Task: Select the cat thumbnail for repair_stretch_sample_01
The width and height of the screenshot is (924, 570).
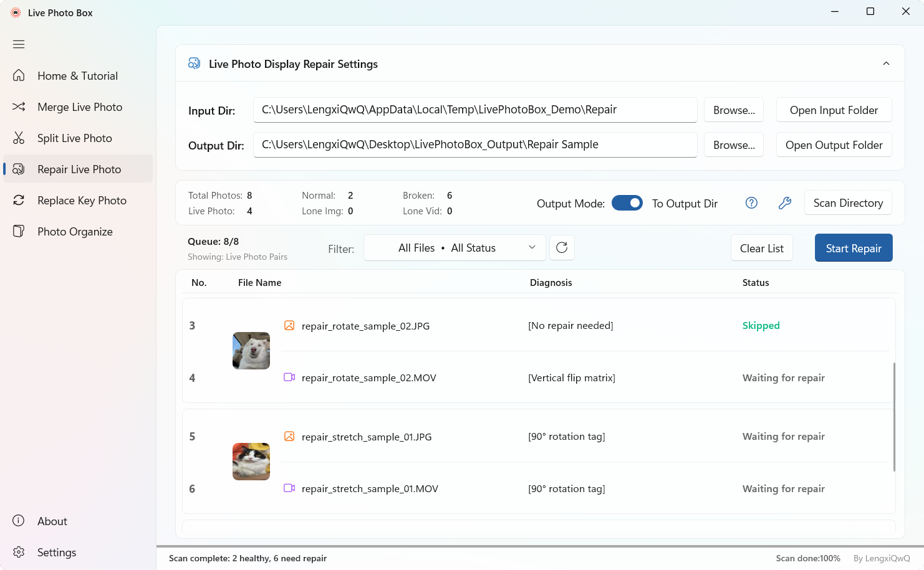Action: 251,462
